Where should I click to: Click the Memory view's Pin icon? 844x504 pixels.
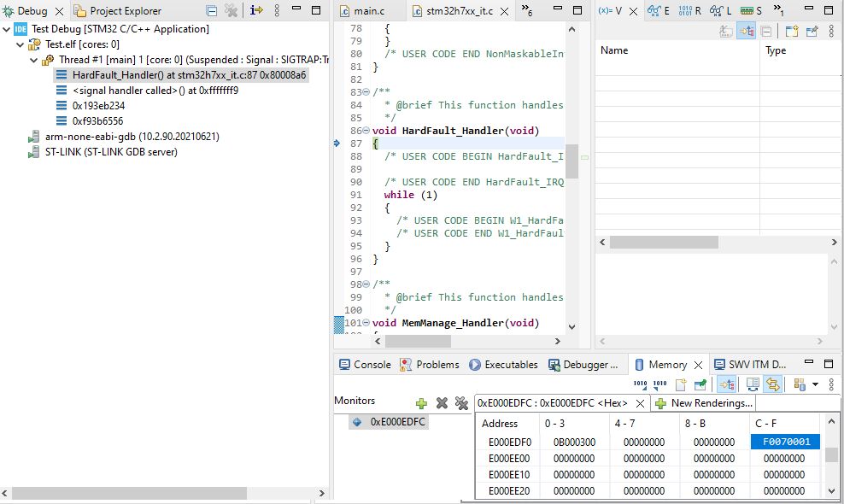(700, 385)
